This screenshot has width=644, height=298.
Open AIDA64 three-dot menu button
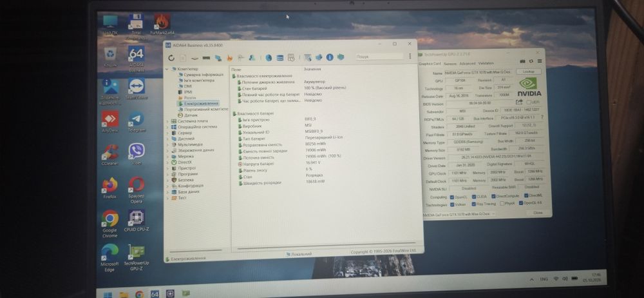pos(410,56)
